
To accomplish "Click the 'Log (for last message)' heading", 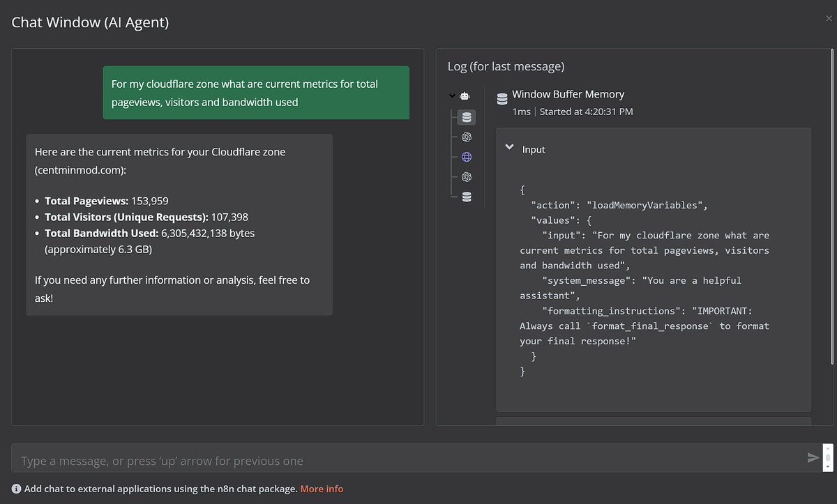I will click(x=506, y=67).
